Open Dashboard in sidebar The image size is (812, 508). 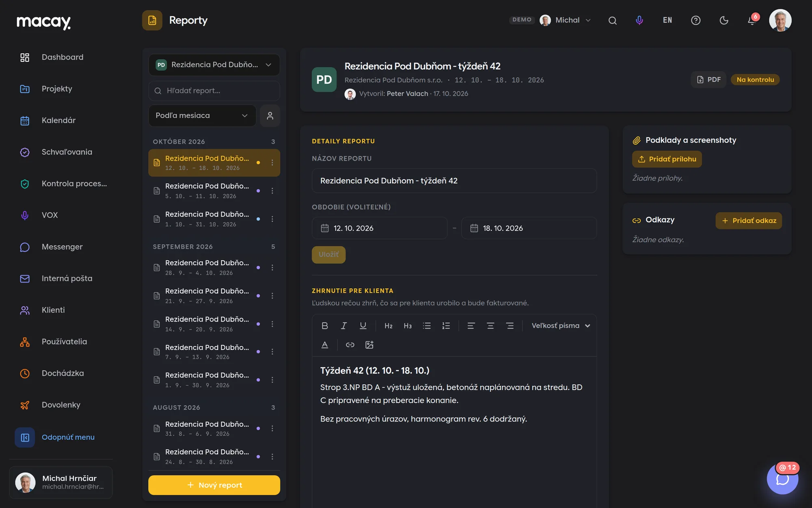[x=62, y=57]
